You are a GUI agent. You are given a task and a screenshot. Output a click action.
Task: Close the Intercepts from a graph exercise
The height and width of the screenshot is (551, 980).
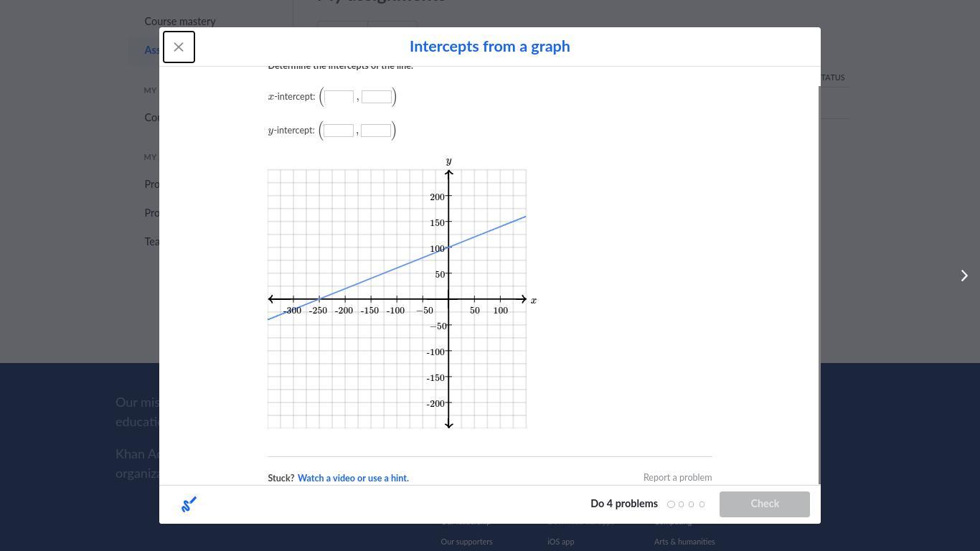179,47
